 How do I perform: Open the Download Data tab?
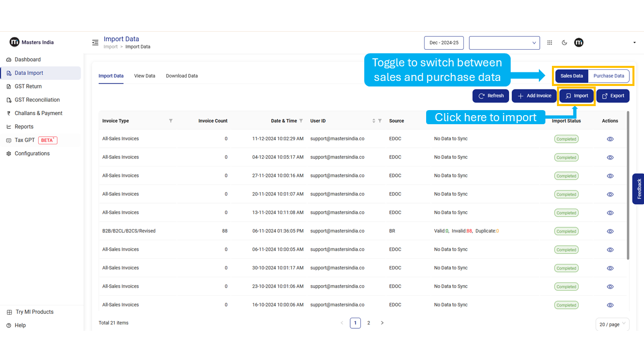click(182, 76)
